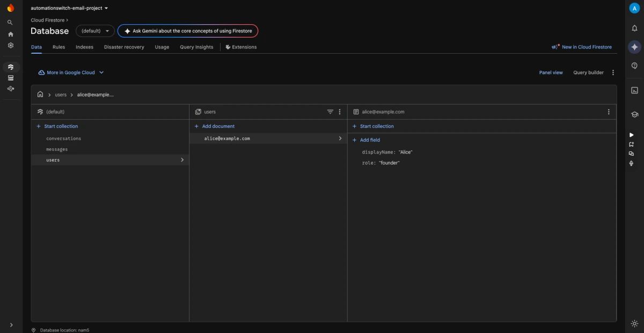644x333 pixels.
Task: Select the users collection row
Action: (110, 160)
